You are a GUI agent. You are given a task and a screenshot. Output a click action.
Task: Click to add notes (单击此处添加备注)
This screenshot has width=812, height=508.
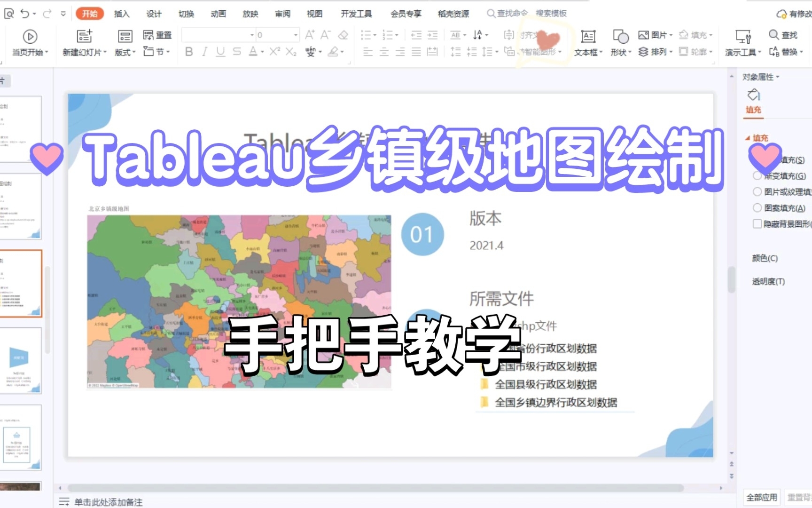point(108,502)
